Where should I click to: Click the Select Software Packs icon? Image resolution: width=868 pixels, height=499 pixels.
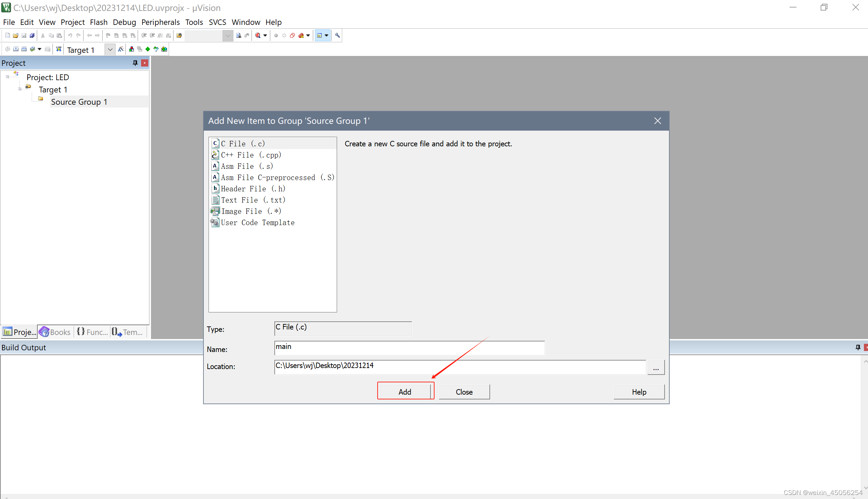pos(156,49)
